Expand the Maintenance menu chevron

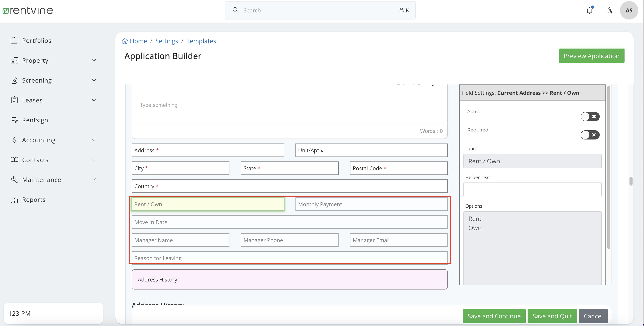pos(94,180)
